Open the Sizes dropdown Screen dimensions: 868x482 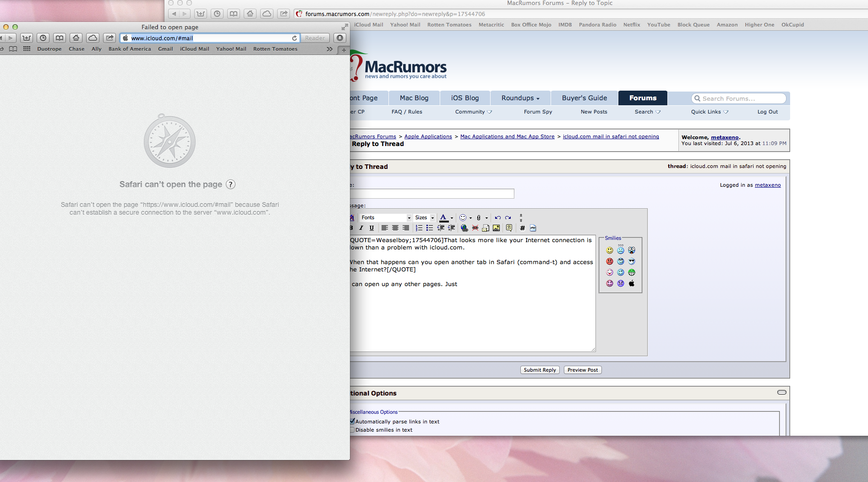[424, 218]
